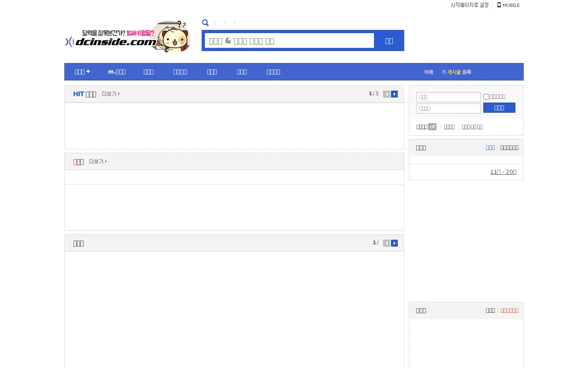Viewport: 588px width, 368px height.
Task: Open the 'm.' item in navigation bar
Action: [x=117, y=72]
